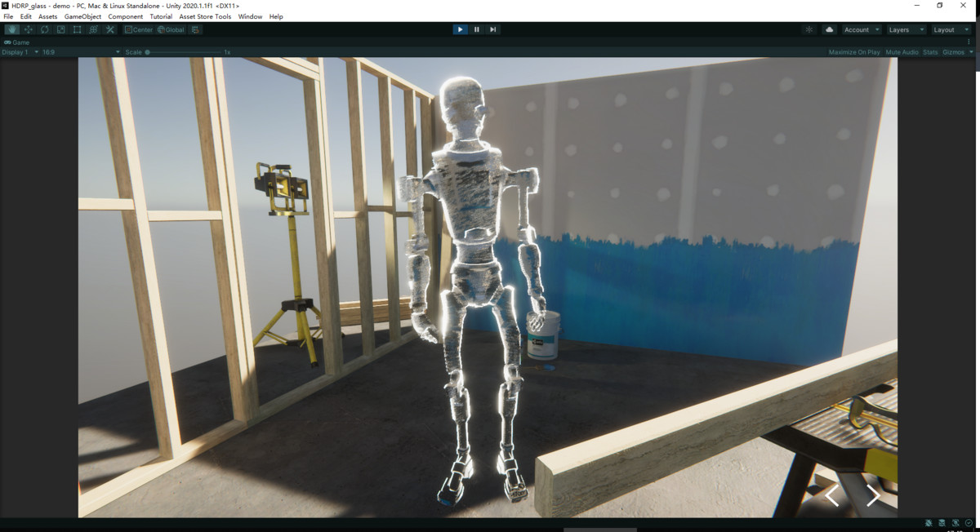The height and width of the screenshot is (532, 980).
Task: Toggle Maximize On Play
Action: coord(854,51)
